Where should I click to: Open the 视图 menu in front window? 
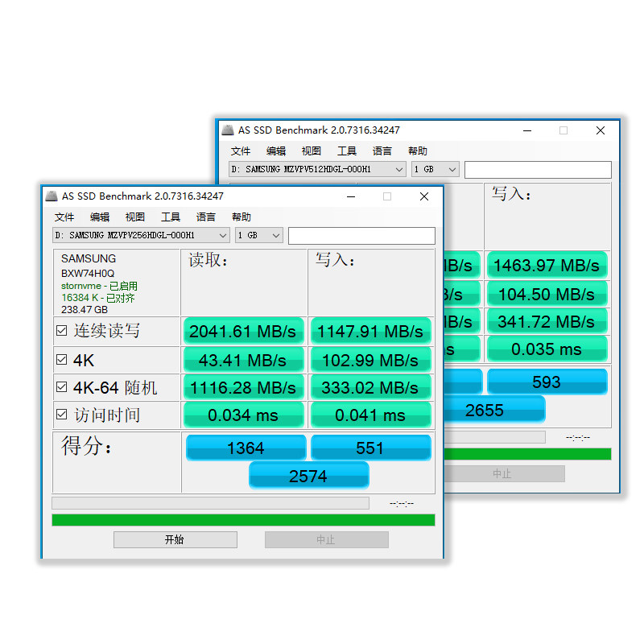[x=134, y=217]
